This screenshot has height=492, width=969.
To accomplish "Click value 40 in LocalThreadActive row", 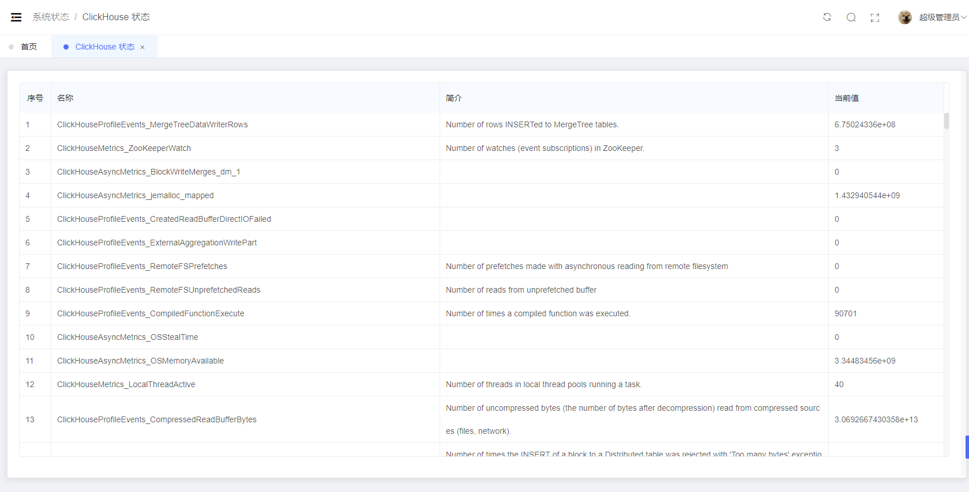I will point(839,384).
